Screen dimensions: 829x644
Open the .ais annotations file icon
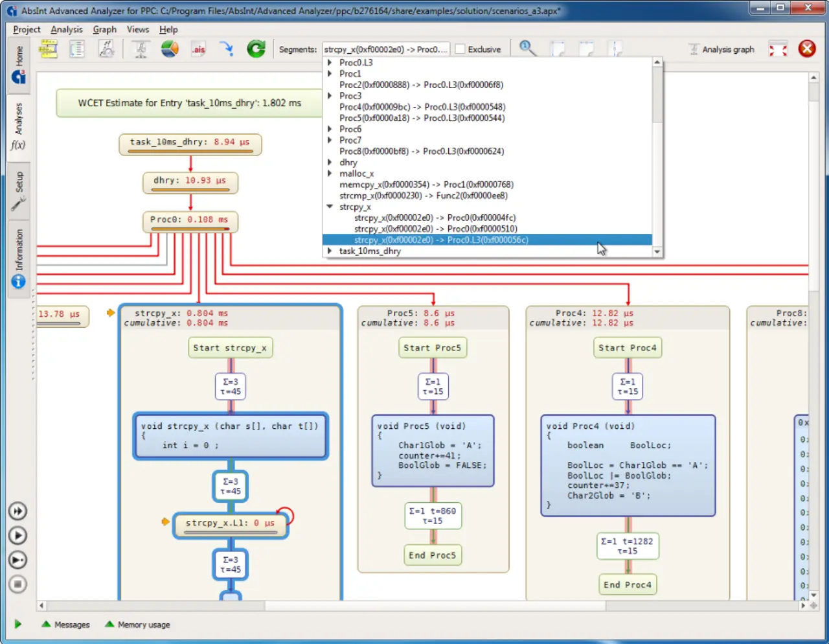pos(198,49)
